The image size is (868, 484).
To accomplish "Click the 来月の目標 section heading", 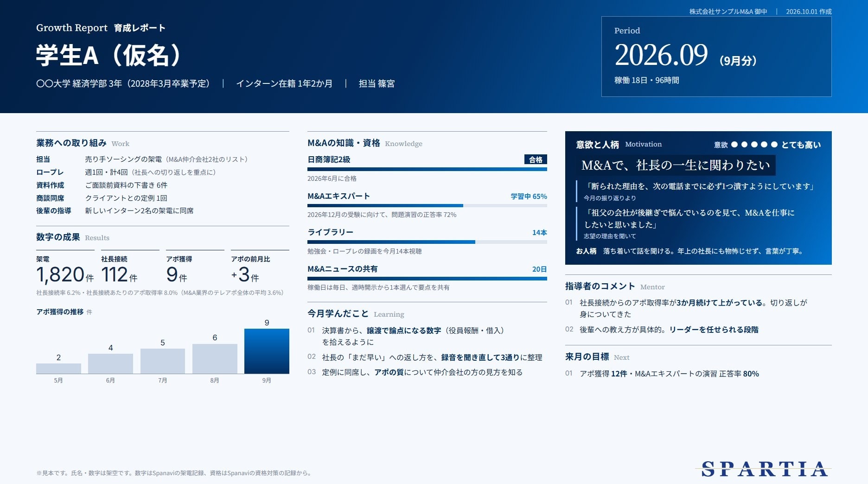I will [x=587, y=357].
